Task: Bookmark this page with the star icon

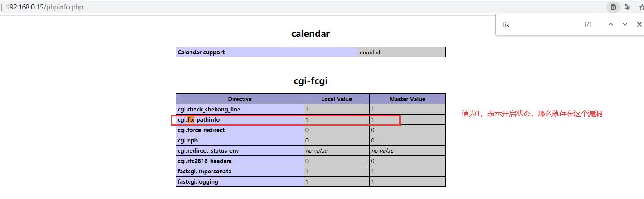Action: click(x=641, y=7)
